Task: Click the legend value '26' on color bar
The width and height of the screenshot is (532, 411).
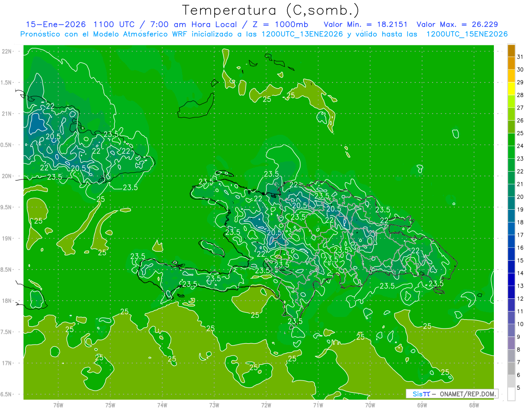Action: click(x=520, y=121)
